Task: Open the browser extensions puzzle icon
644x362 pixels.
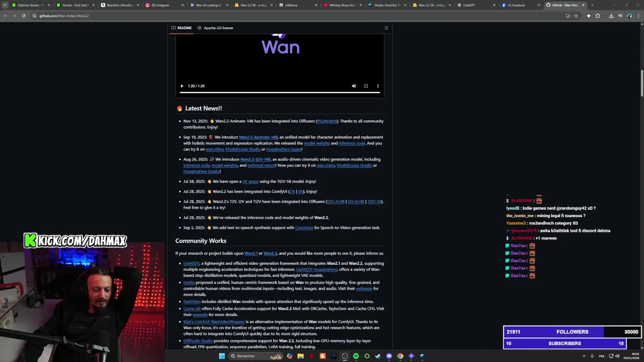Action: pyautogui.click(x=598, y=16)
